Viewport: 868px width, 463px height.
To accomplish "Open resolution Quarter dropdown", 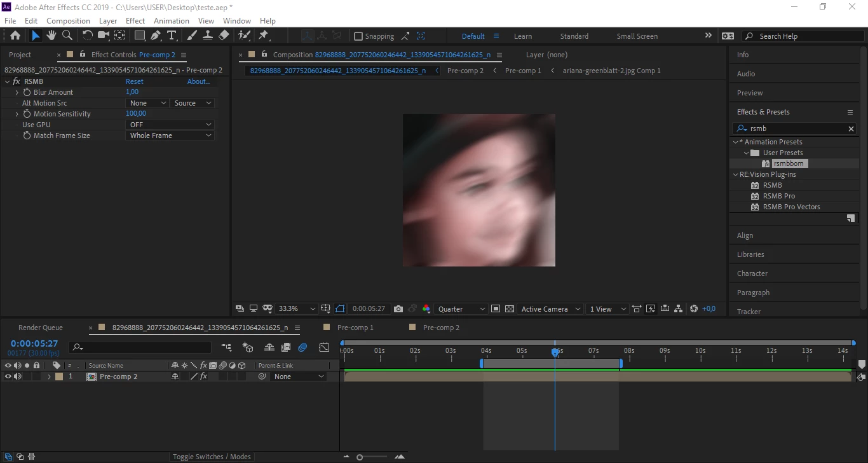I will tap(461, 308).
